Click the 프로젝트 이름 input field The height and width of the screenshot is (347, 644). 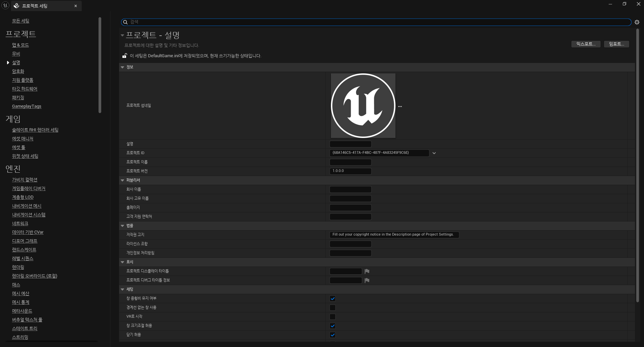350,162
